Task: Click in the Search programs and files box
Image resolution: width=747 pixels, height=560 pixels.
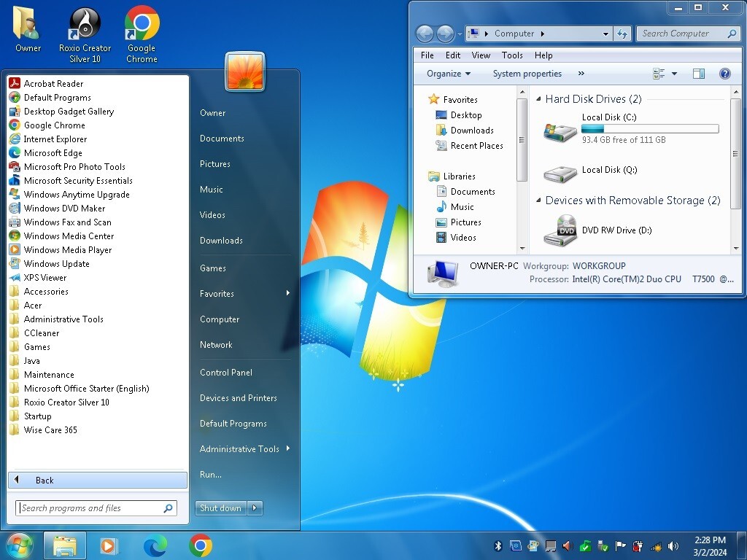Action: click(x=96, y=508)
